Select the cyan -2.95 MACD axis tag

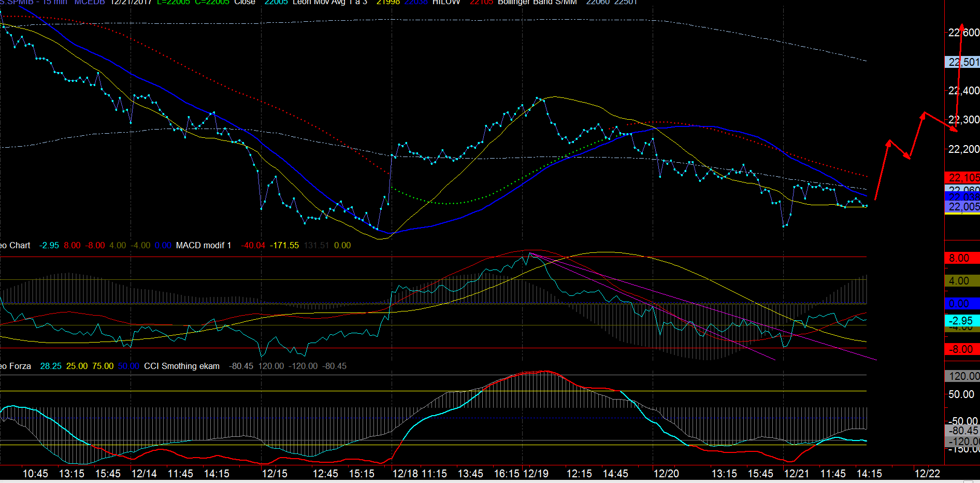962,321
